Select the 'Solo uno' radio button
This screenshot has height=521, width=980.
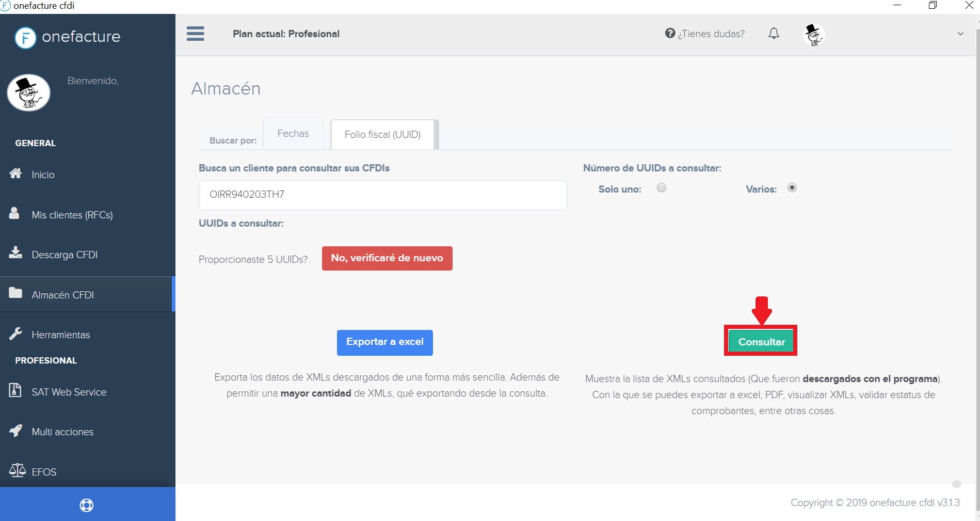662,188
